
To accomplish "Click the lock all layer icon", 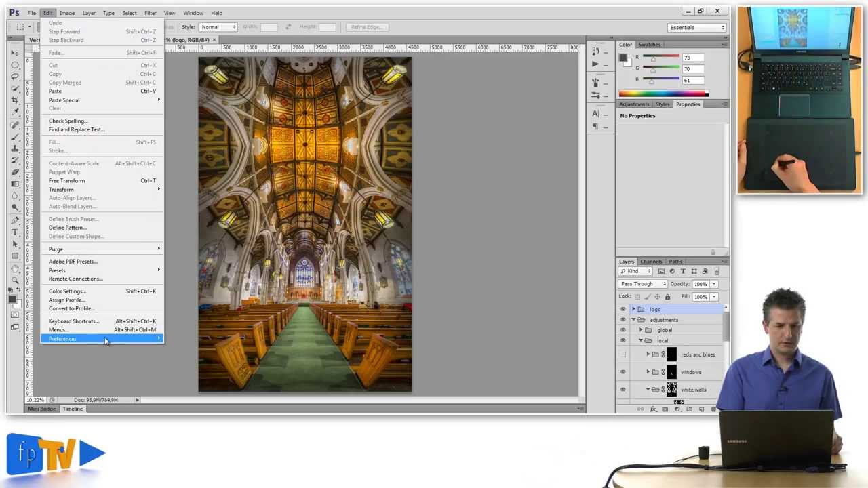I will click(667, 297).
